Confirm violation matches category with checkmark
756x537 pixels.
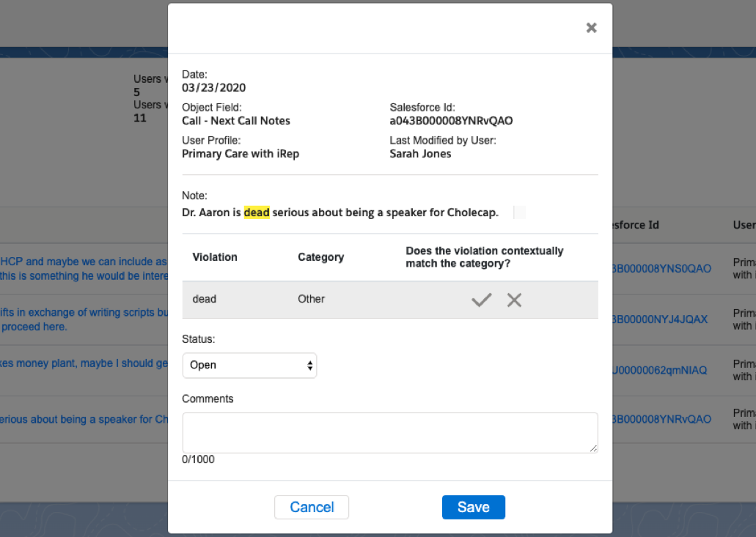(481, 300)
